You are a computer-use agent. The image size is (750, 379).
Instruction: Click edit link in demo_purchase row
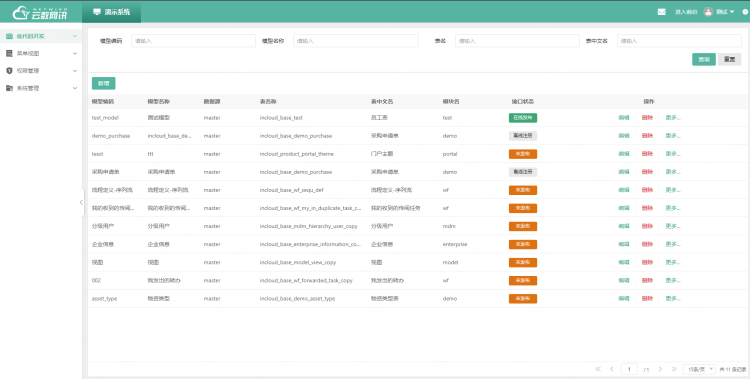pyautogui.click(x=624, y=136)
